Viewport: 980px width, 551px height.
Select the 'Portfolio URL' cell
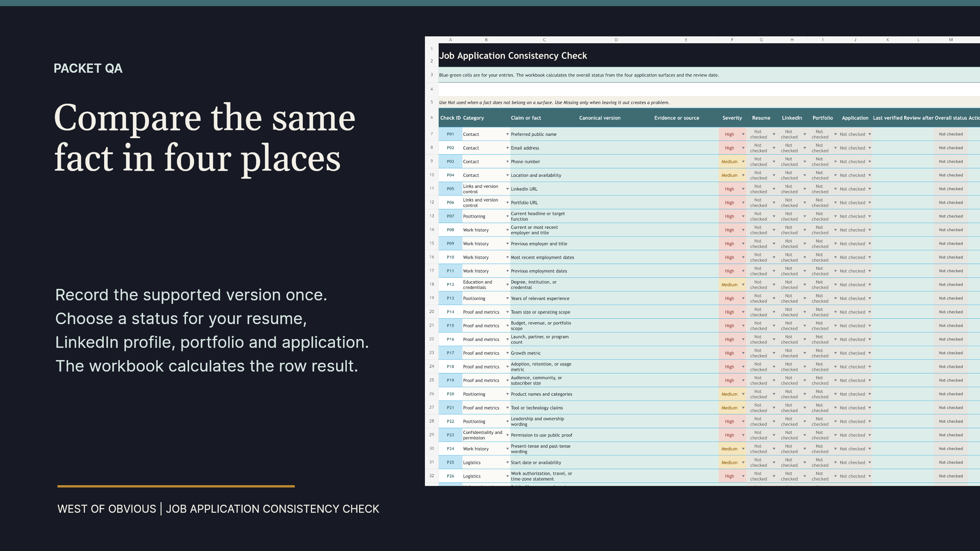[544, 203]
